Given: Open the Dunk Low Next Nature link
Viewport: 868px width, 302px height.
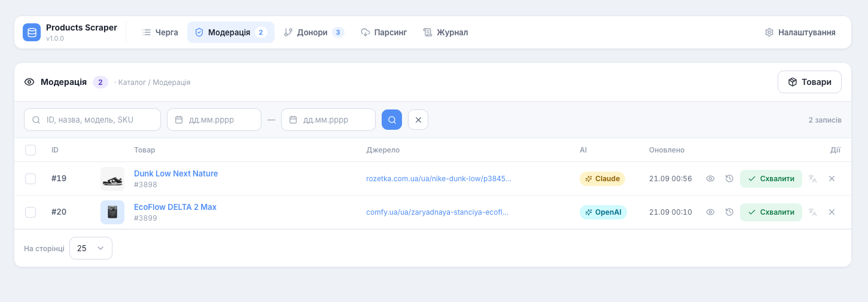Looking at the screenshot, I should [176, 173].
